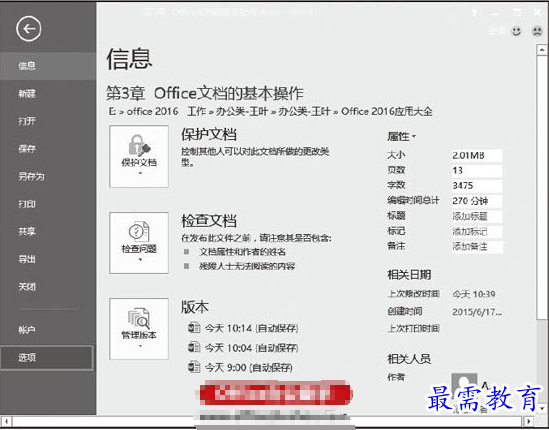Click the document title 第3章 Office文档的基本操作
549x430 pixels.
click(x=205, y=93)
